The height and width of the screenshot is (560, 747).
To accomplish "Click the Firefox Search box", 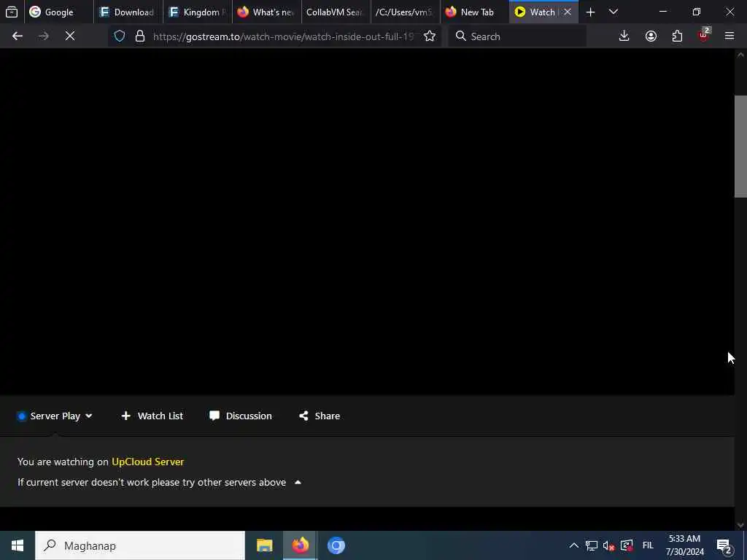I will [x=517, y=36].
